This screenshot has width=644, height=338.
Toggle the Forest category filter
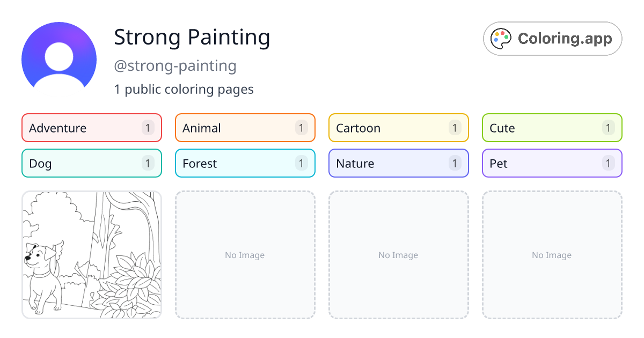245,163
